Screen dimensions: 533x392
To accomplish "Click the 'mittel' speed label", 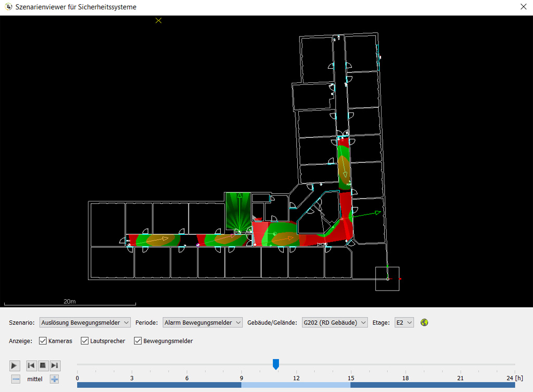I will (35, 379).
